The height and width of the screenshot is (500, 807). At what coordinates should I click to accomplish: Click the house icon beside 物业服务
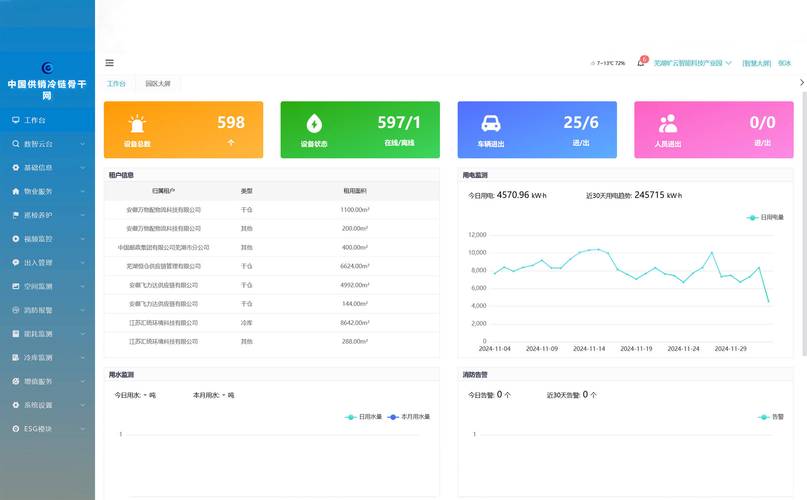coord(16,191)
